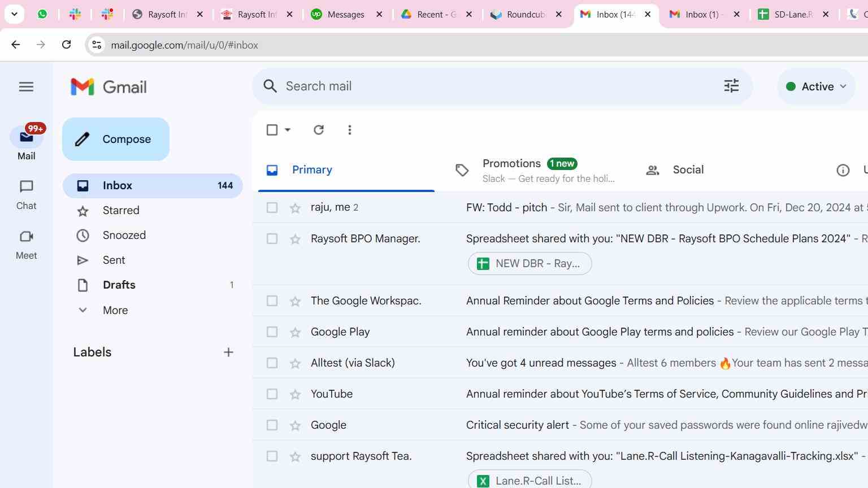Toggle the select-all checkbox in toolbar
Viewport: 868px width, 488px height.
click(272, 130)
